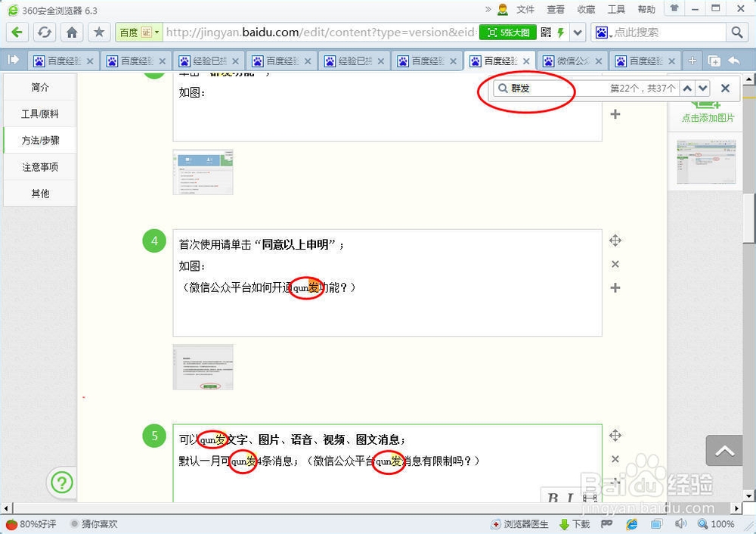The image size is (756, 534).
Task: Open step 4 screenshot thumbnail
Action: click(203, 367)
